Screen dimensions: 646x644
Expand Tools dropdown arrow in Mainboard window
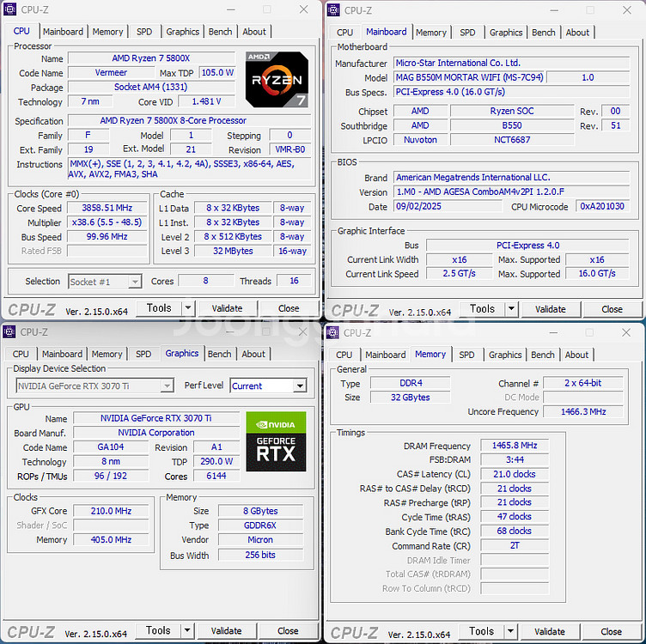pyautogui.click(x=511, y=309)
